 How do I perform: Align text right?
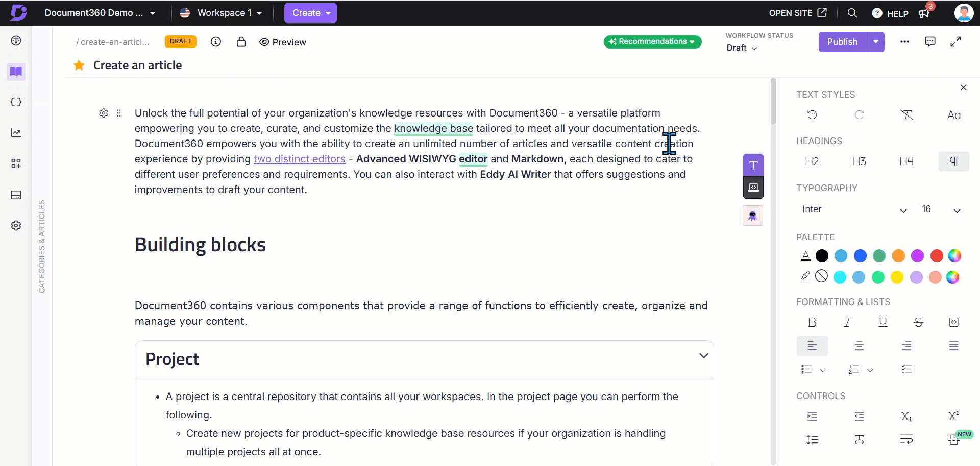tap(906, 346)
